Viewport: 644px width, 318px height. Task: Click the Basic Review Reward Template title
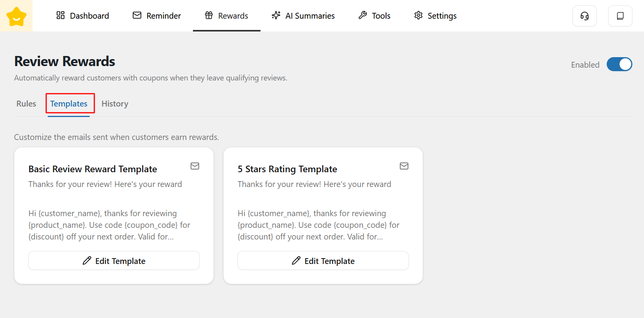(x=93, y=169)
